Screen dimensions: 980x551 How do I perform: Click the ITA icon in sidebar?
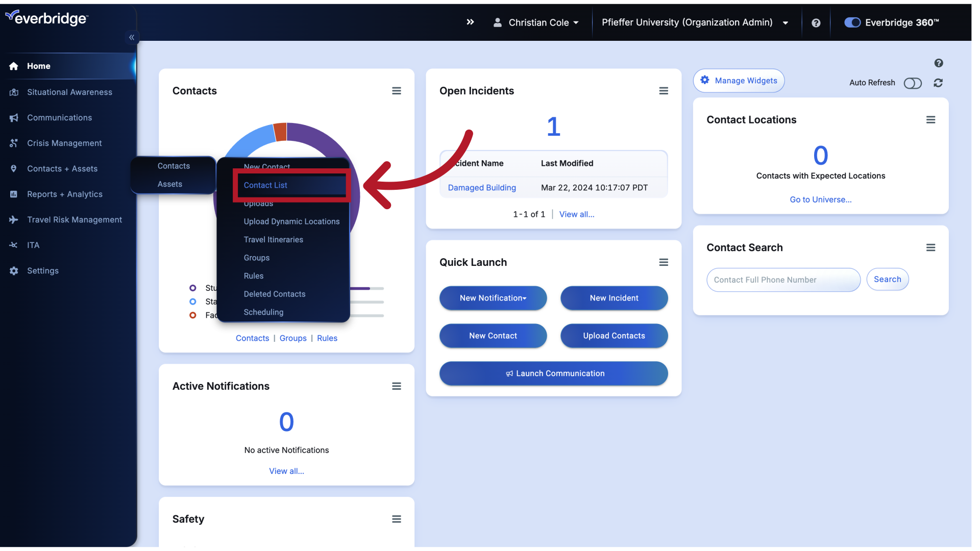[x=14, y=245]
